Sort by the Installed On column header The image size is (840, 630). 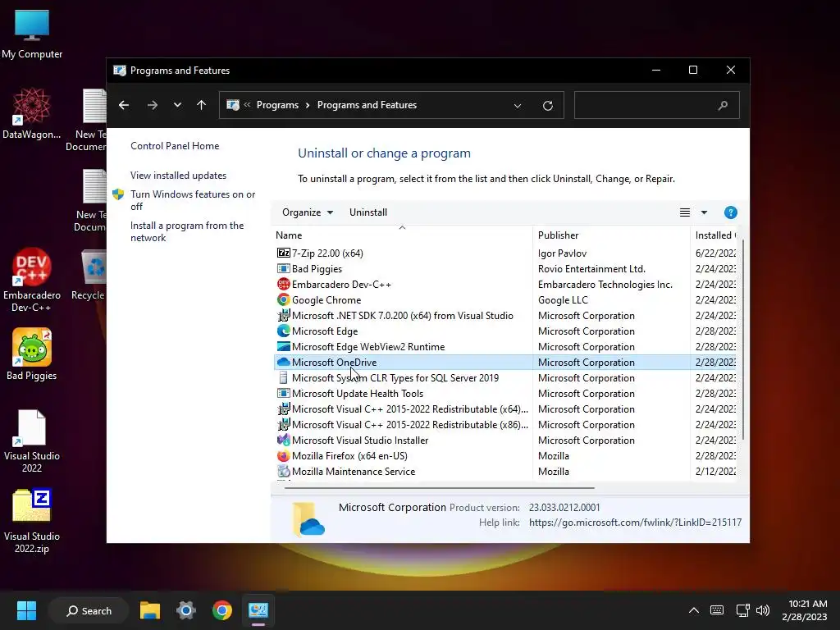pos(715,235)
